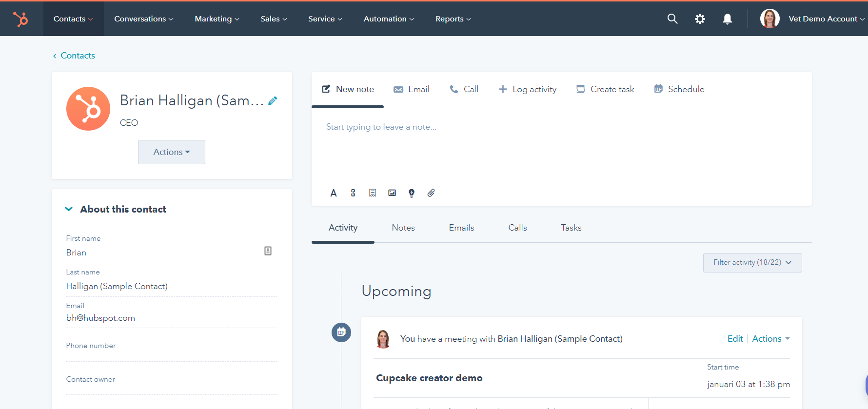Collapse the About this contact section
Screen dimensions: 868x409
click(x=68, y=209)
